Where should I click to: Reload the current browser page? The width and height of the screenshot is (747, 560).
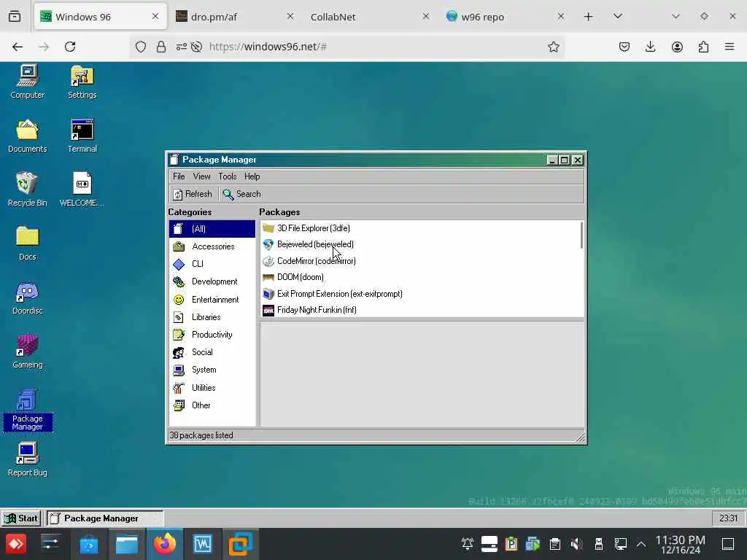click(x=70, y=47)
